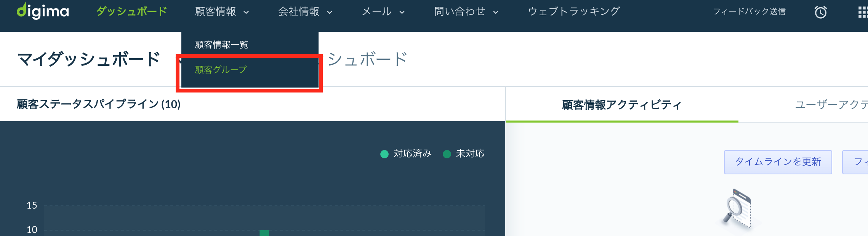This screenshot has height=236, width=868.
Task: Click the magnifying glass document illustration
Action: click(x=737, y=208)
